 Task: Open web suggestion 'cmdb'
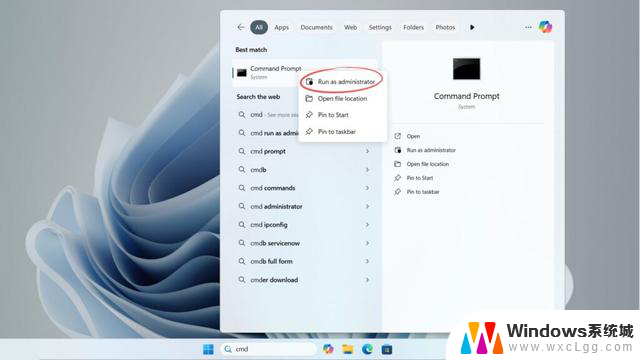304,170
